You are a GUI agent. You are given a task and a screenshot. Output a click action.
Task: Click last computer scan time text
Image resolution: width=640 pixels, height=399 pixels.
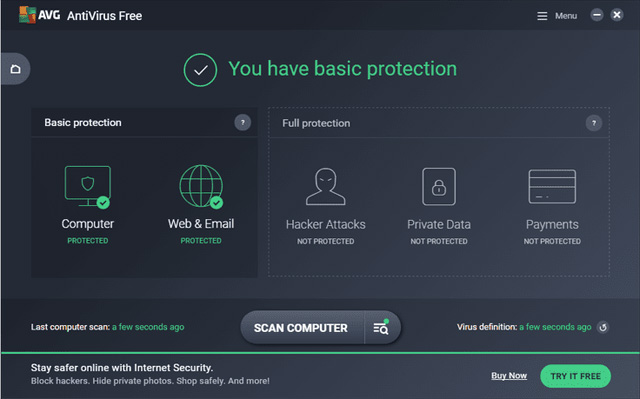pyautogui.click(x=148, y=327)
